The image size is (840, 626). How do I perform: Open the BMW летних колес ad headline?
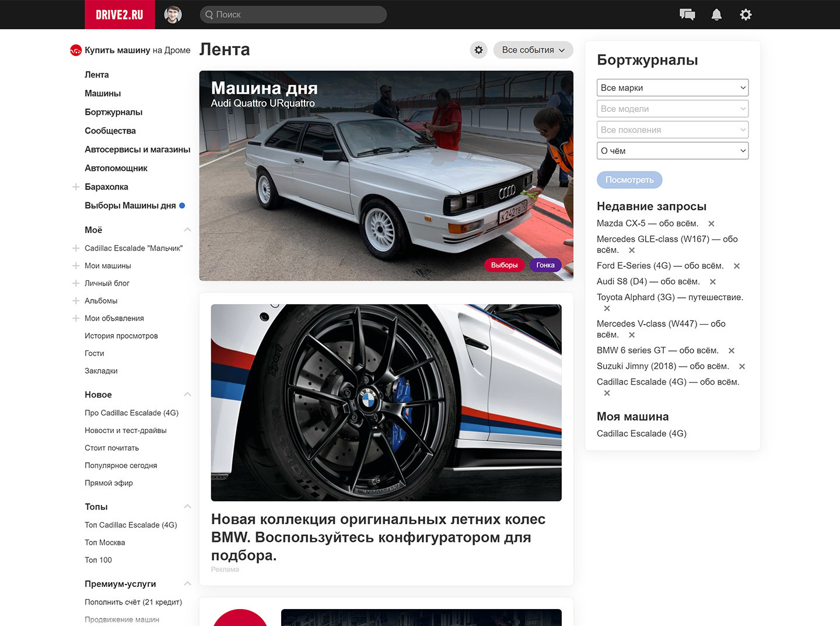click(379, 537)
